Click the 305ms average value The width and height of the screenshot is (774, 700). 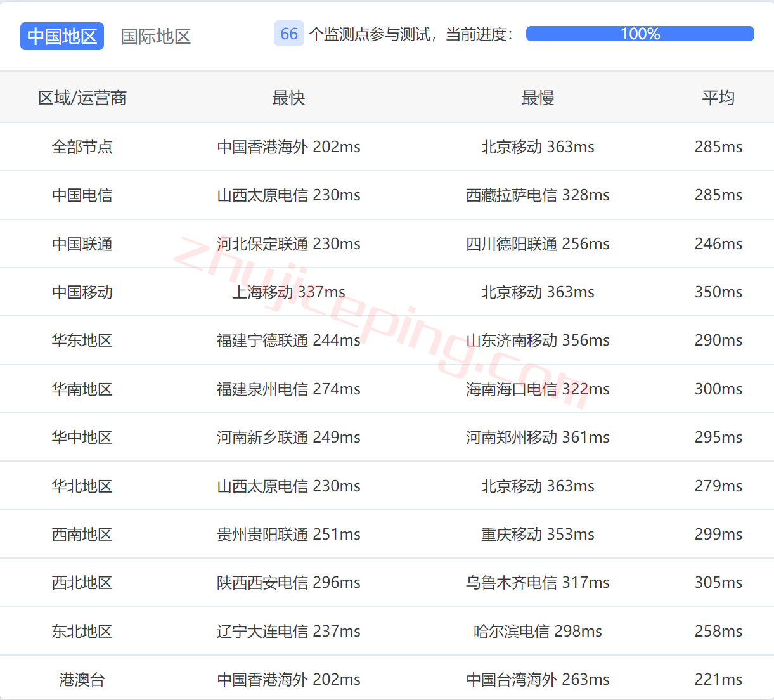tap(718, 583)
